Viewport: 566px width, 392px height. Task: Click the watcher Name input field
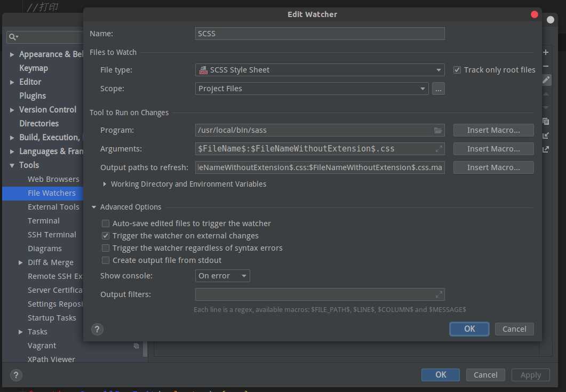point(320,34)
